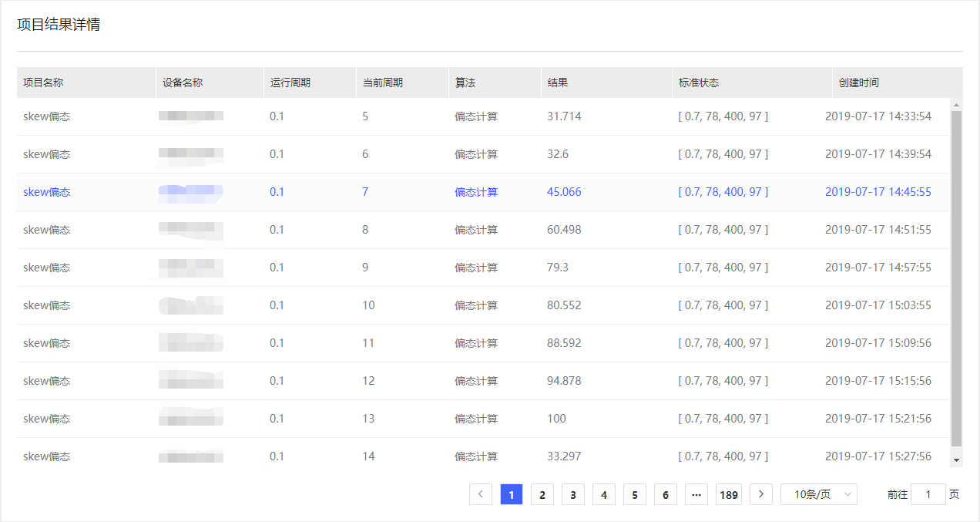Jump to page 4
This screenshot has width=980, height=522.
[x=604, y=494]
